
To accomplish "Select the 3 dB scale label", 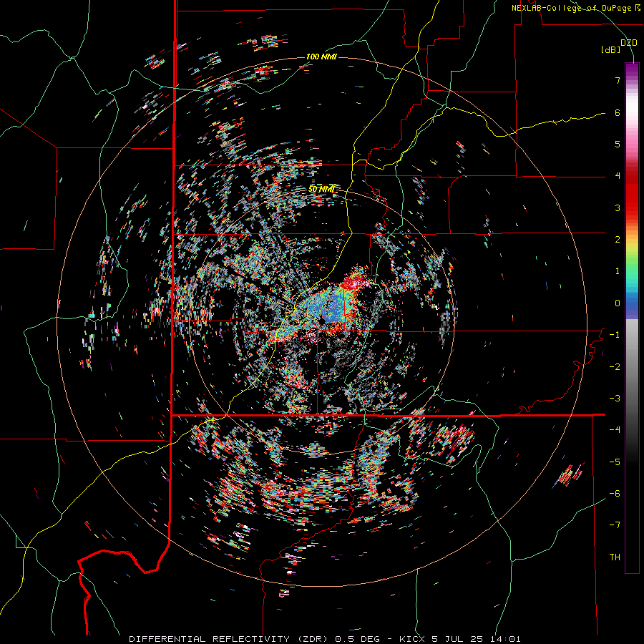I will point(618,208).
